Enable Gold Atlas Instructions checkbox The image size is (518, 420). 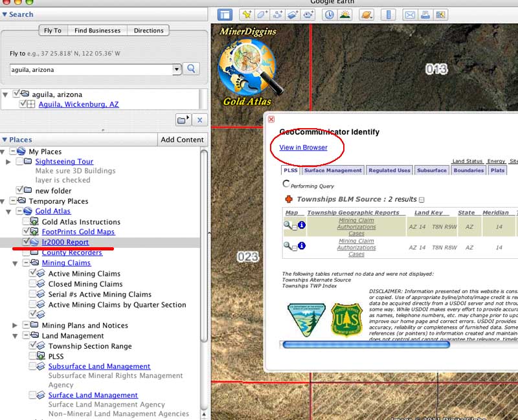tap(26, 221)
